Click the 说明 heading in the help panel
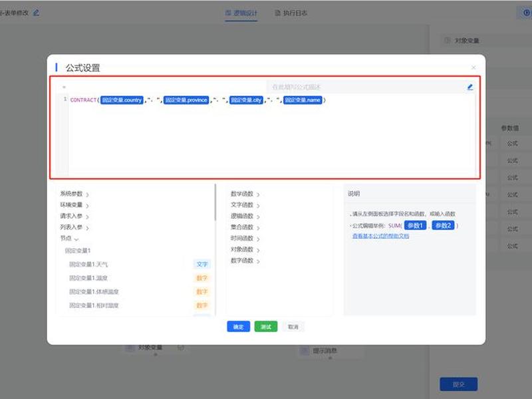532x399 pixels. pyautogui.click(x=354, y=194)
